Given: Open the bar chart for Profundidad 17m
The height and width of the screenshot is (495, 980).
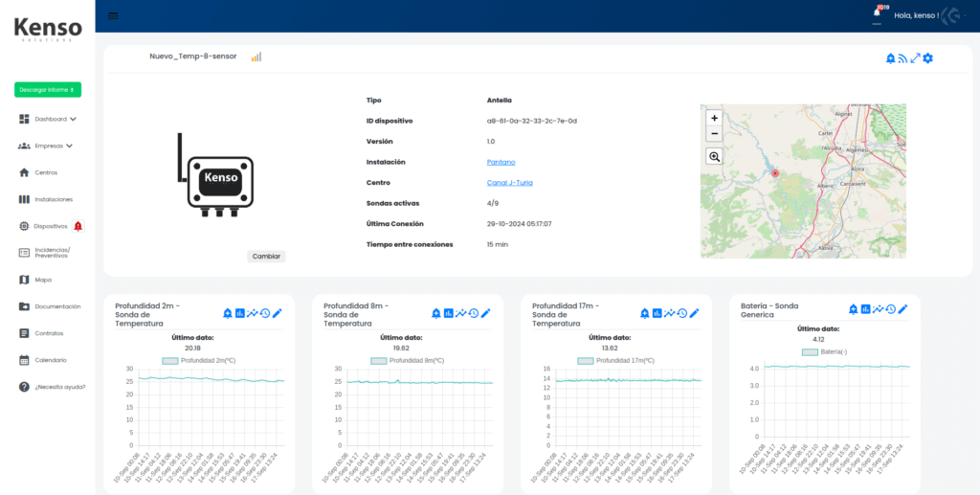Looking at the screenshot, I should pos(657,313).
